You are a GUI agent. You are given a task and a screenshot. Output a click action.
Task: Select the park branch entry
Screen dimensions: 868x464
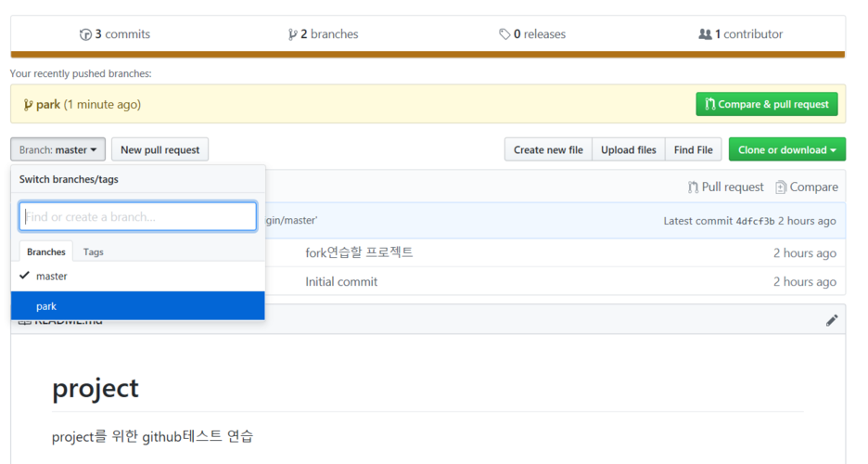click(x=138, y=305)
